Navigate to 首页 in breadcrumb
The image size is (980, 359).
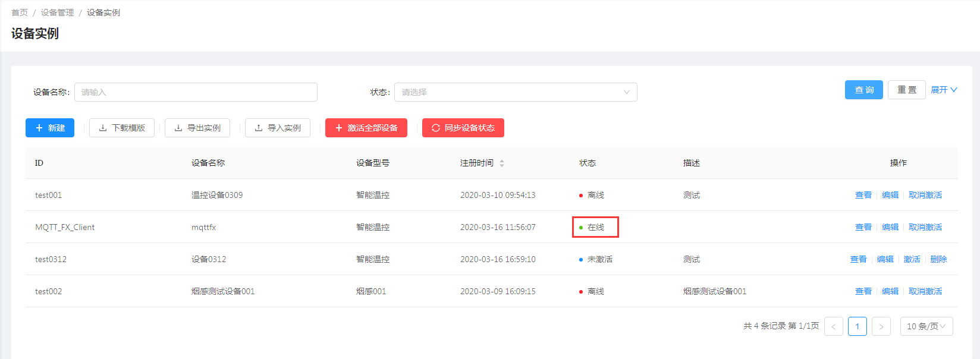20,12
